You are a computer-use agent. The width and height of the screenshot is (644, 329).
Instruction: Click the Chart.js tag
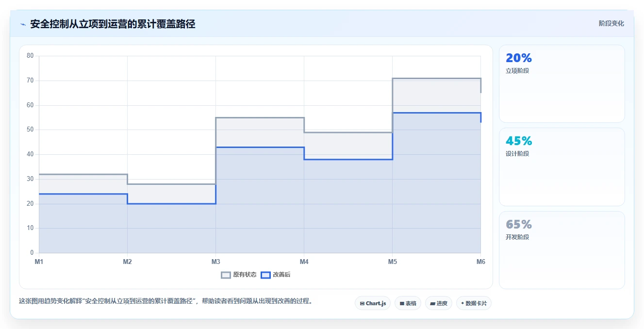point(373,303)
